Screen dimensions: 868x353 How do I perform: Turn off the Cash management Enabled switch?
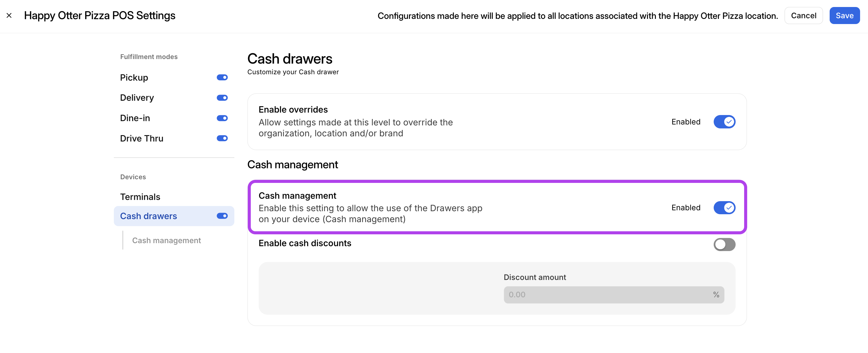pos(724,208)
